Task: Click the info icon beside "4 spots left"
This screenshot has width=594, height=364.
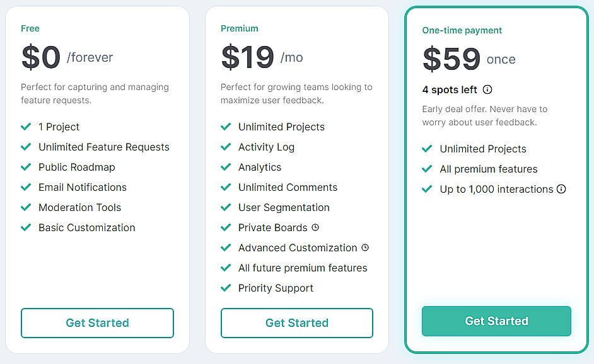Action: click(x=487, y=89)
